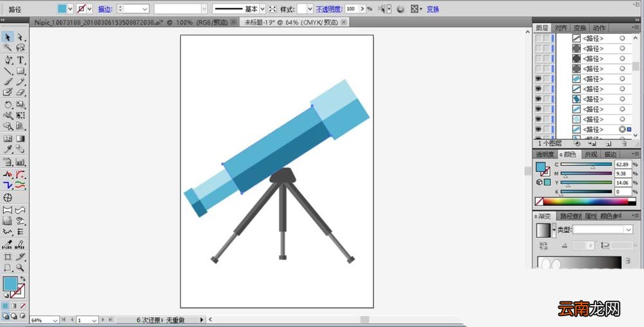Switch to the 动作 panel tab
Image resolution: width=644 pixels, height=327 pixels.
coord(599,28)
